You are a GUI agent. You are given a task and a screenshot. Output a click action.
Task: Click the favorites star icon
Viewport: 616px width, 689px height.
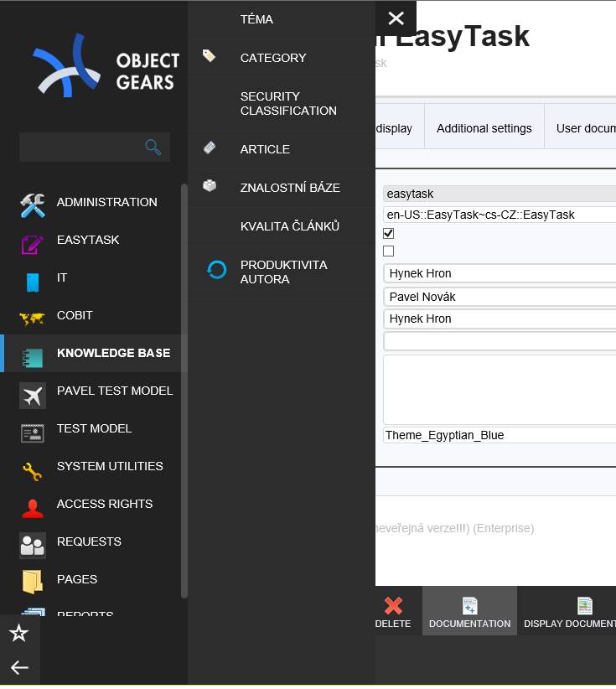click(19, 633)
